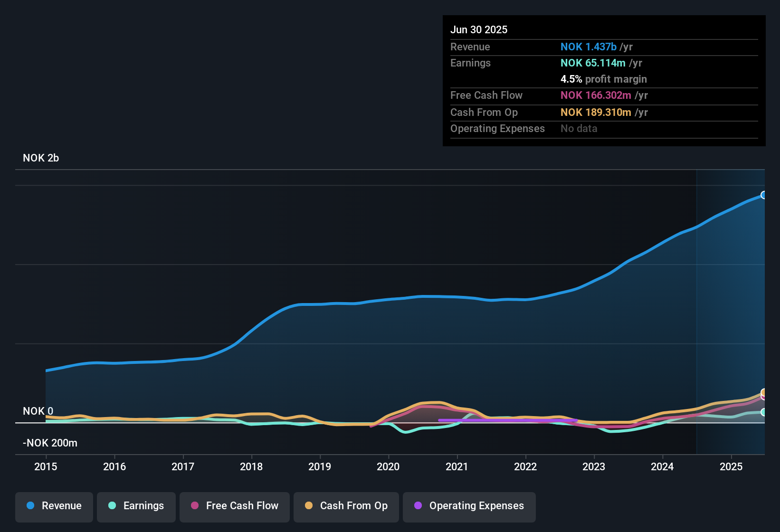
Task: Click the NOK 2b y-axis label
Action: click(41, 158)
